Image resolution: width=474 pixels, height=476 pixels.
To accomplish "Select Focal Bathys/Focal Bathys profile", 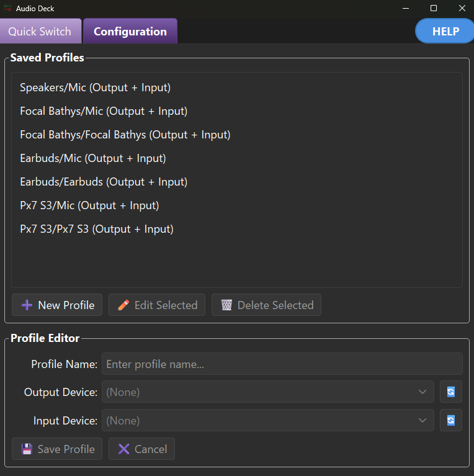I will [237, 135].
